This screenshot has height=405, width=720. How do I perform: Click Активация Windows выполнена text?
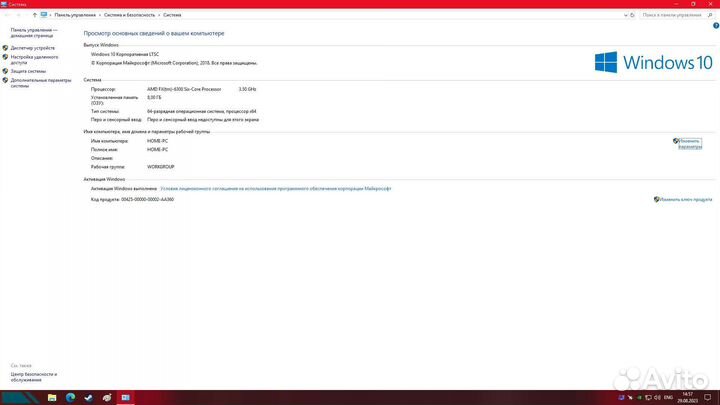124,189
